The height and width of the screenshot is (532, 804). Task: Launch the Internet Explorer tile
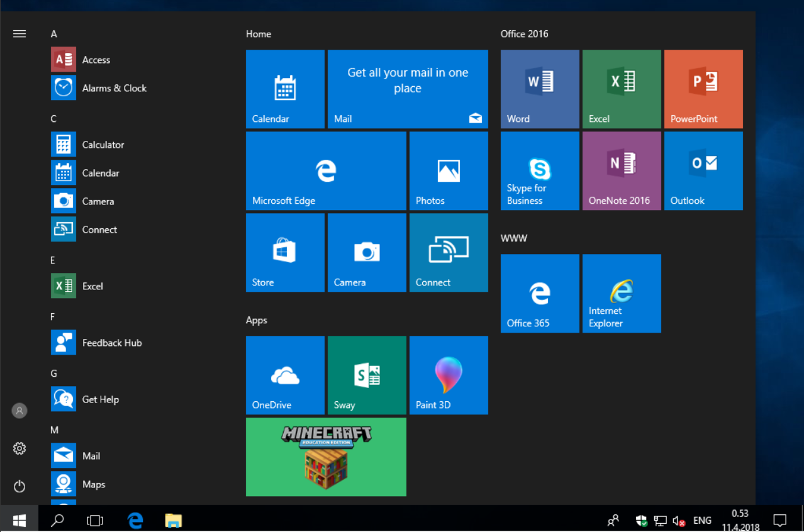point(622,294)
